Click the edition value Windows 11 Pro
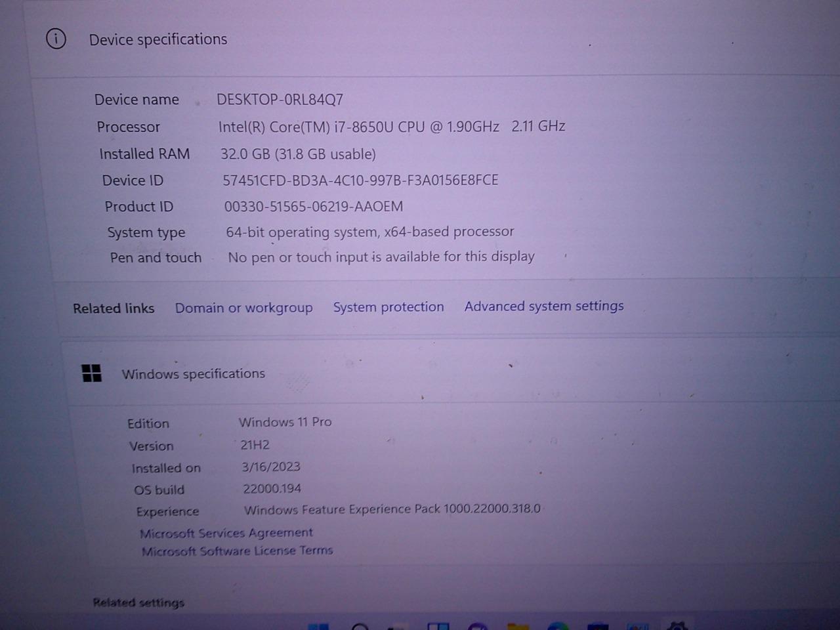 pyautogui.click(x=285, y=422)
